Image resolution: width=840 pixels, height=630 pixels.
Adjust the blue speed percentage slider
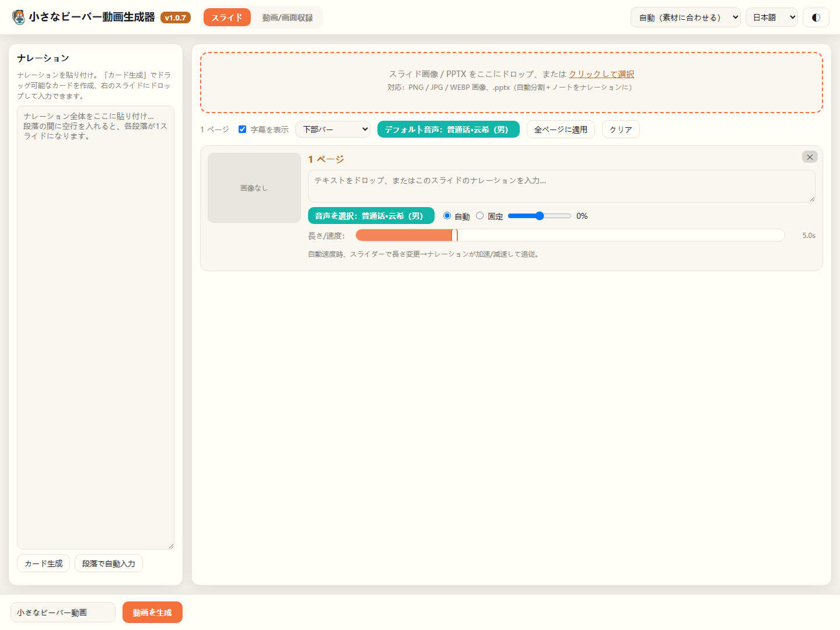540,216
